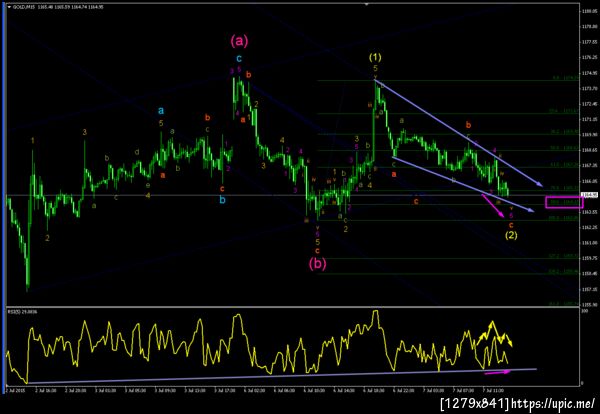Select the 6 Jul 02:00 time axis label
The width and height of the screenshot is (600, 414).
click(x=255, y=391)
